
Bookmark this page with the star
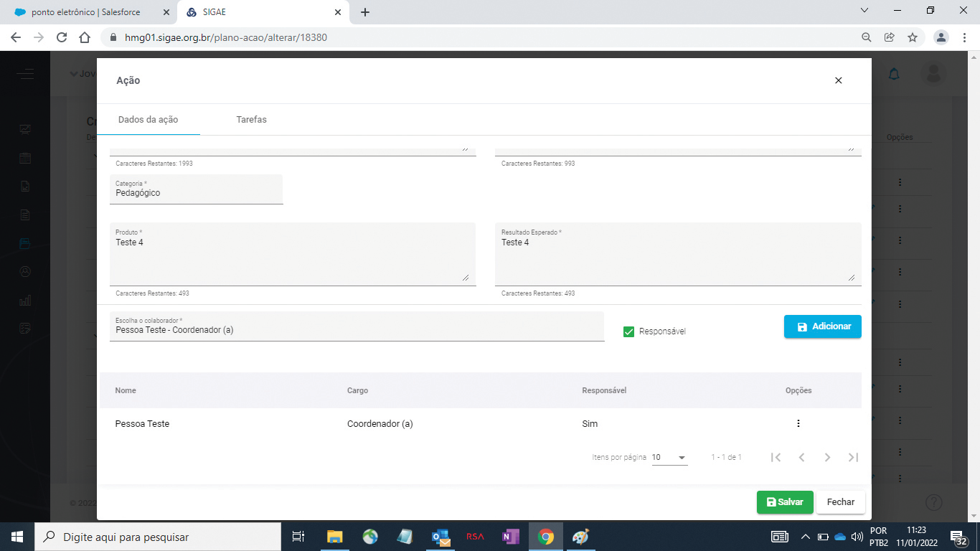point(912,37)
